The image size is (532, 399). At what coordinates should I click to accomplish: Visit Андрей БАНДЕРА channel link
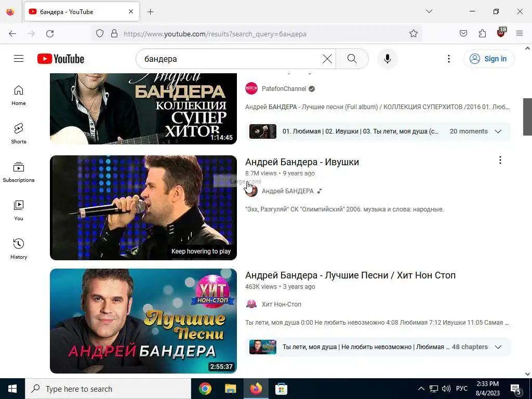[x=288, y=191]
